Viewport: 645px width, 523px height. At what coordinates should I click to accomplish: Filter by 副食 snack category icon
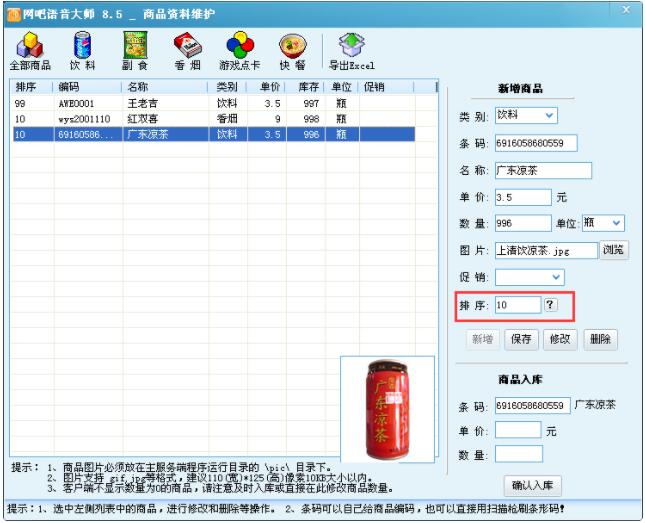(x=135, y=51)
